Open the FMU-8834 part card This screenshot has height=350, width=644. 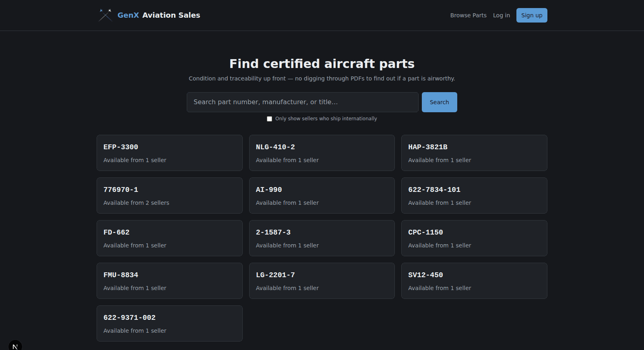[x=169, y=281]
